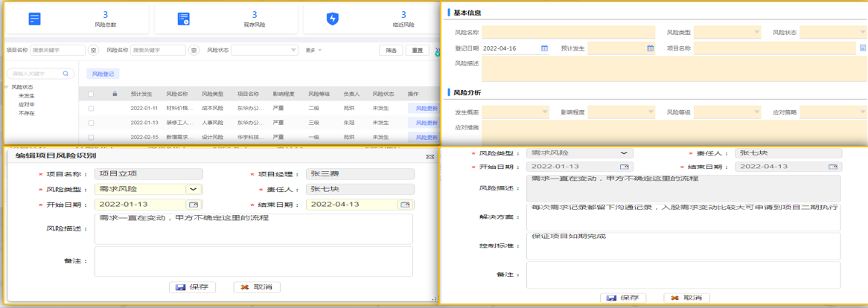Clear 风险名称 filter with its 空 button
The height and width of the screenshot is (308, 868).
[194, 51]
